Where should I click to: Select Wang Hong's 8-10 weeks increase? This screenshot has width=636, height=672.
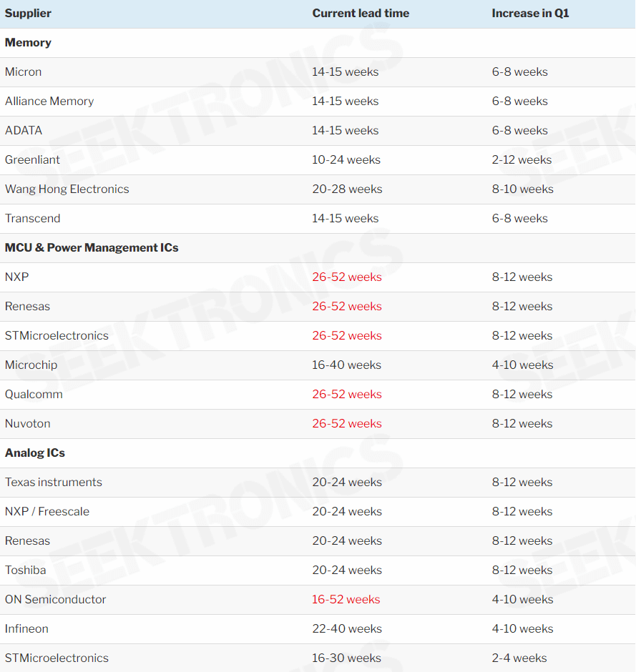click(523, 189)
